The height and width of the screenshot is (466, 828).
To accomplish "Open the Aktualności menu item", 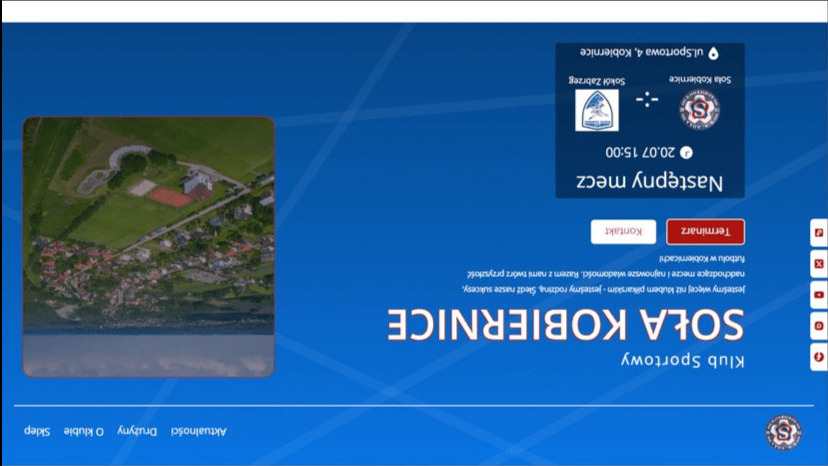I will (x=199, y=431).
